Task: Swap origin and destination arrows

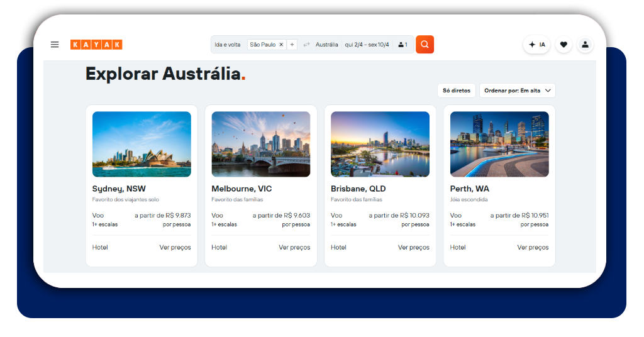Action: pyautogui.click(x=306, y=45)
